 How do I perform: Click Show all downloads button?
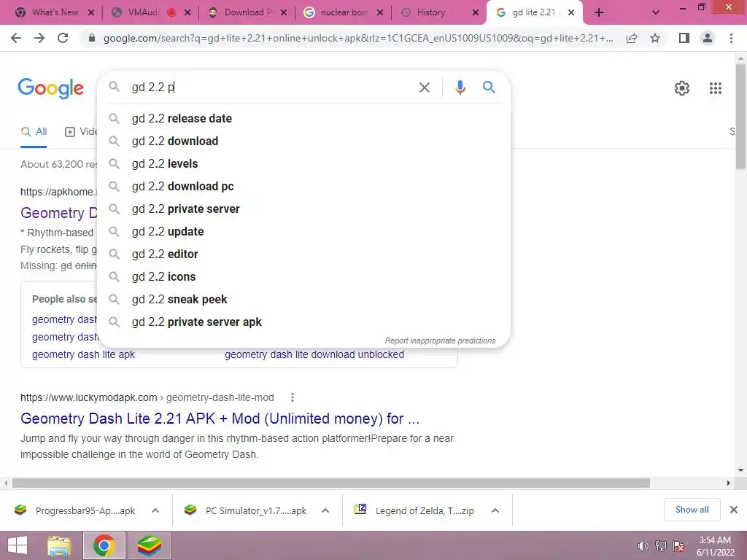pyautogui.click(x=692, y=510)
